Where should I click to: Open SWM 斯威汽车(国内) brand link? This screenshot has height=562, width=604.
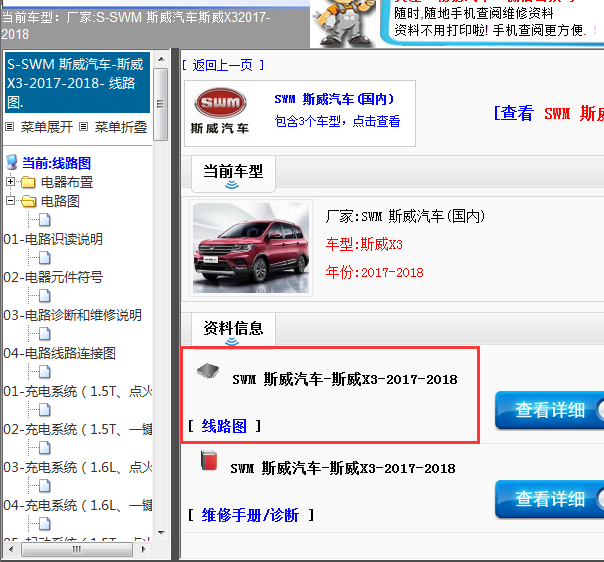(x=334, y=99)
